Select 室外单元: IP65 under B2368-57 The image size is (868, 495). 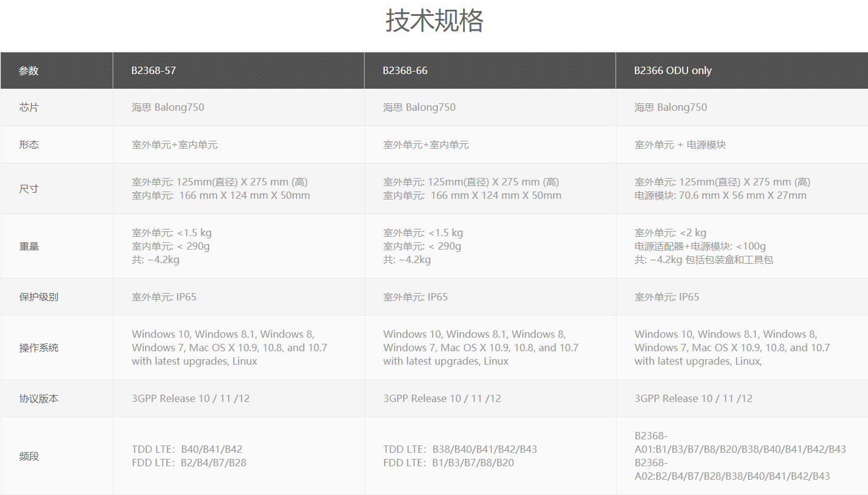click(164, 297)
